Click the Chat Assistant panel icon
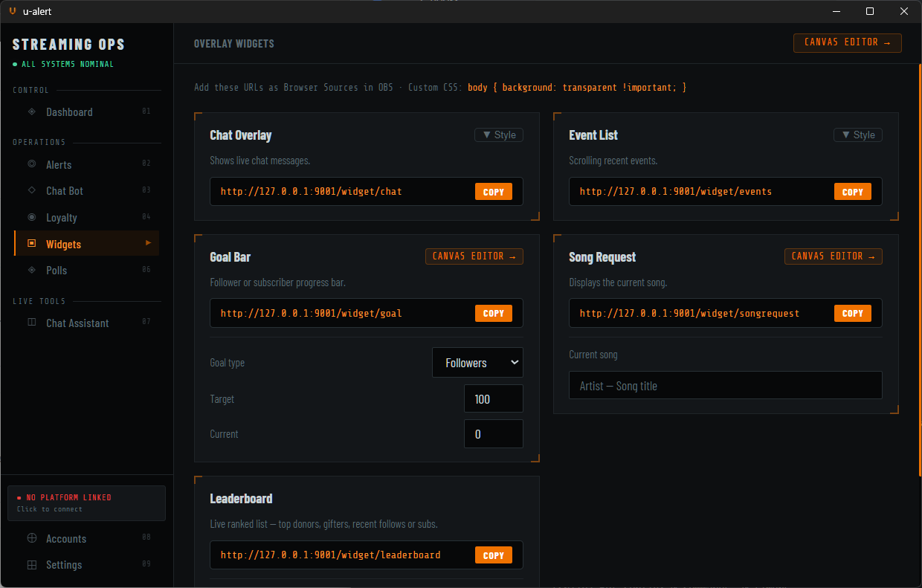Viewport: 922px width, 588px height. [31, 323]
